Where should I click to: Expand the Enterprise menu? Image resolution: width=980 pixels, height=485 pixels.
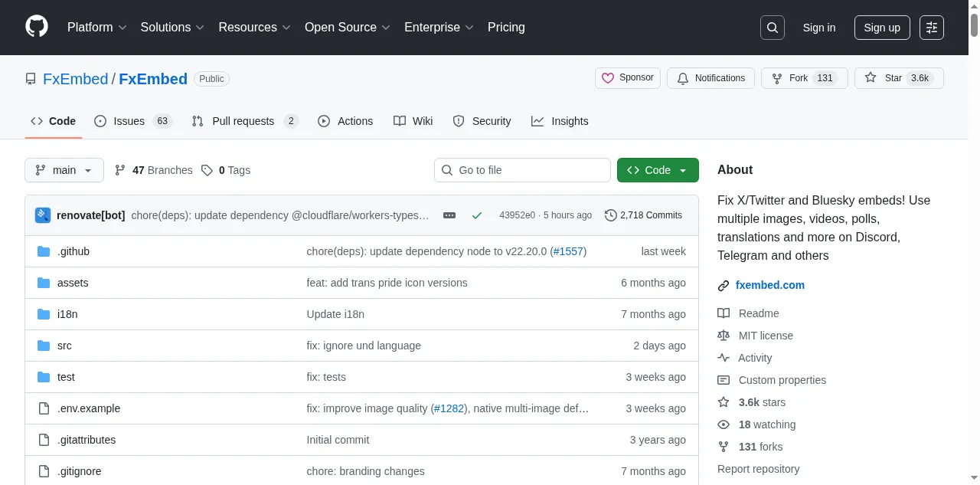click(439, 27)
